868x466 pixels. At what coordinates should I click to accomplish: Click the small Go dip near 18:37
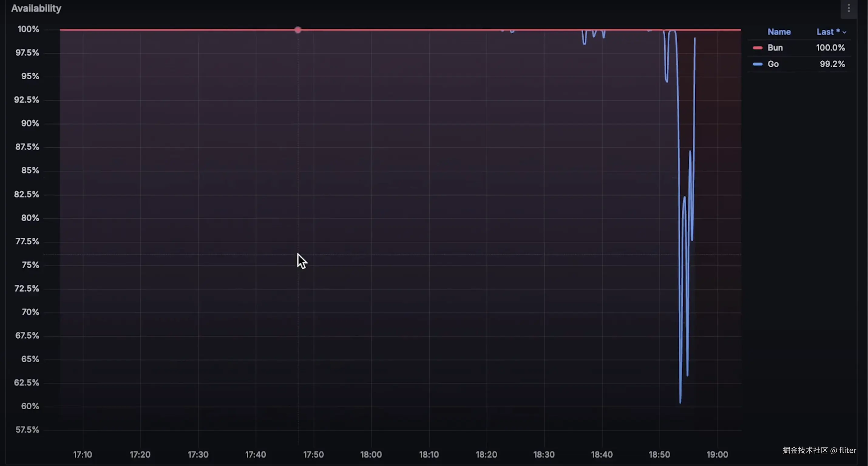(584, 43)
